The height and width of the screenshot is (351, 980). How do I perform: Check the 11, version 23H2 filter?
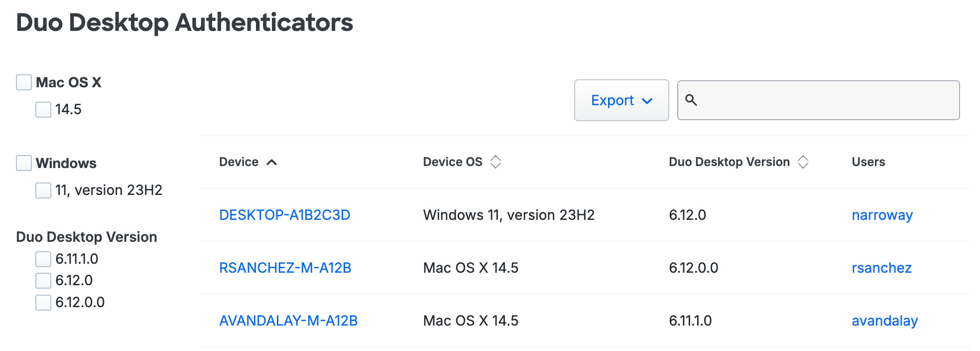pos(43,190)
